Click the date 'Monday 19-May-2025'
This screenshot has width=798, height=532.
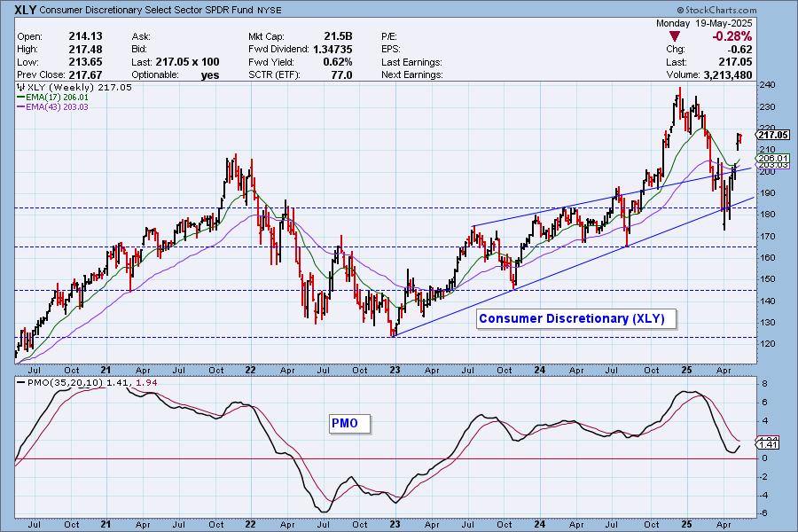pyautogui.click(x=704, y=23)
